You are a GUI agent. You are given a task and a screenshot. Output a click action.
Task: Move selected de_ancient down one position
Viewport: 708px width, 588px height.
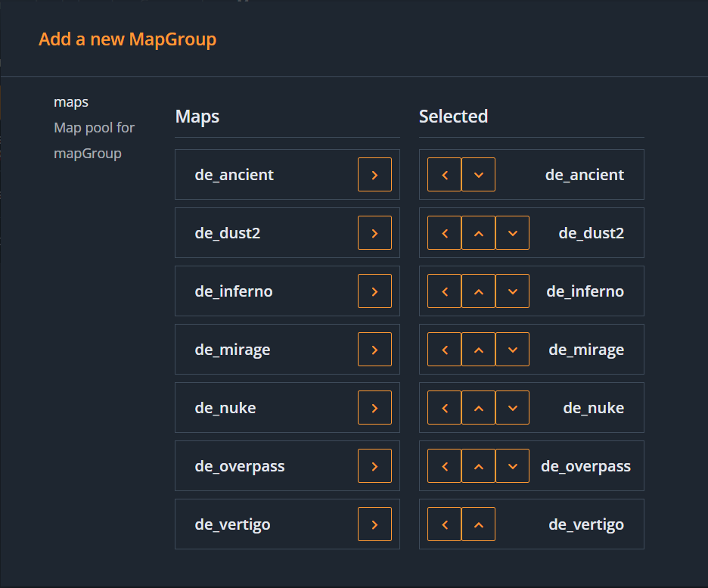coord(478,175)
